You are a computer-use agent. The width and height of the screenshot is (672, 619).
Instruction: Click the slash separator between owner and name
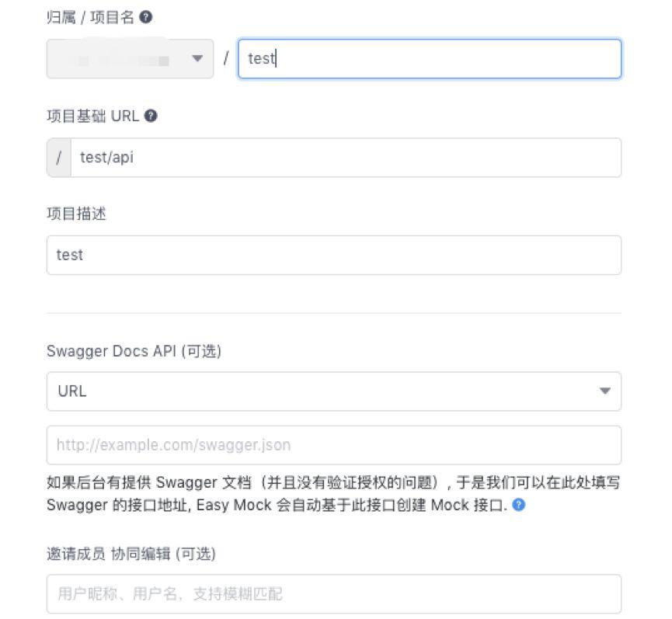tap(225, 59)
